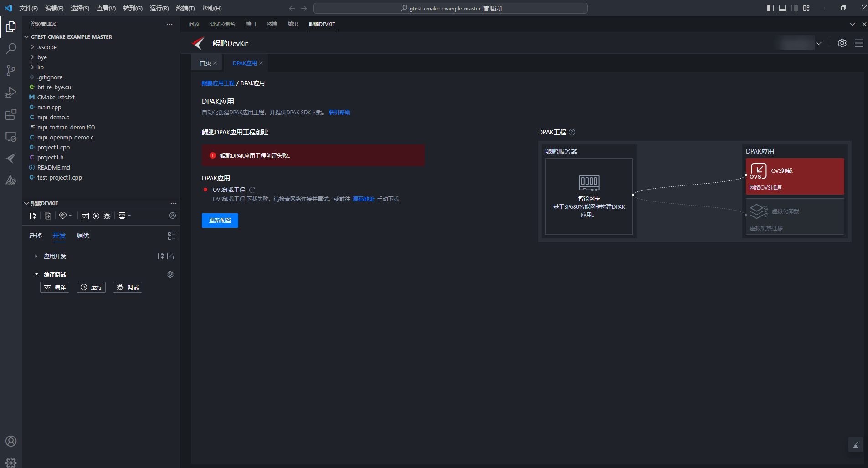Click the 编译调试 settings gear icon

point(170,274)
